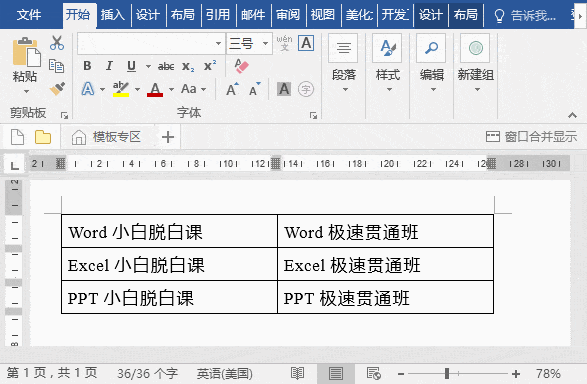Expand text effects dropdown arrow
Image resolution: width=587 pixels, height=384 pixels.
(x=102, y=89)
